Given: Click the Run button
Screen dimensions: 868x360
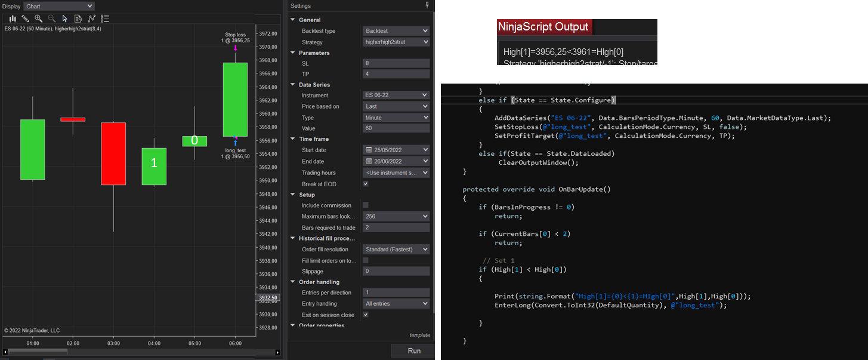Looking at the screenshot, I should coord(413,351).
